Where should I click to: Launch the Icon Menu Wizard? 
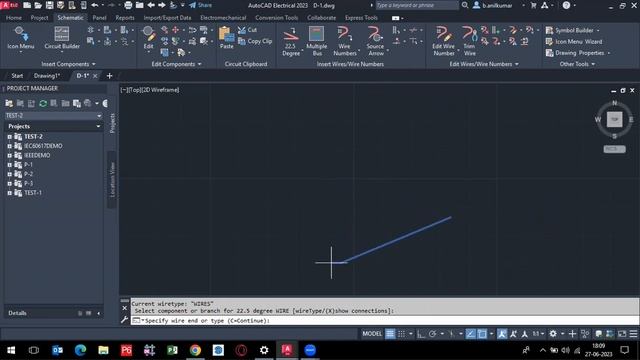tap(574, 42)
